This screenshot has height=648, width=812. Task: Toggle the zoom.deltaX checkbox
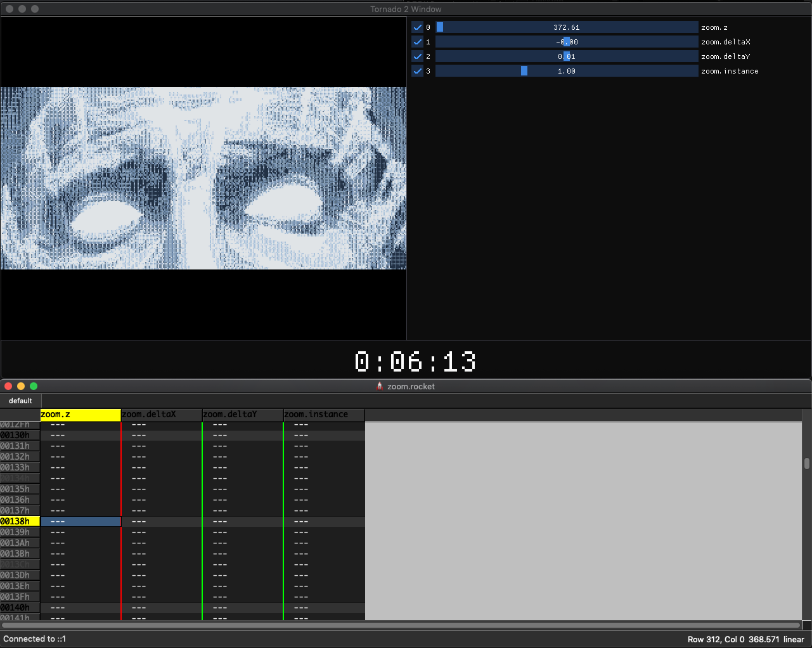tap(417, 42)
